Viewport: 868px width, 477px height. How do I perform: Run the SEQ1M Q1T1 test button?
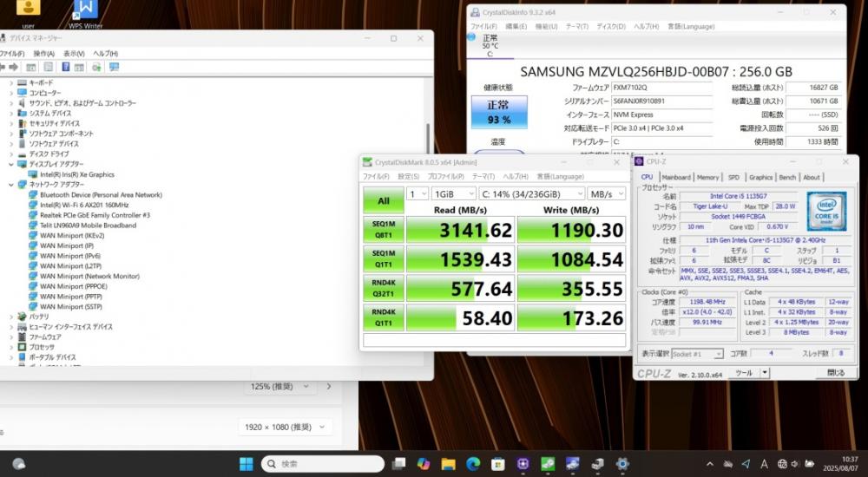click(384, 259)
